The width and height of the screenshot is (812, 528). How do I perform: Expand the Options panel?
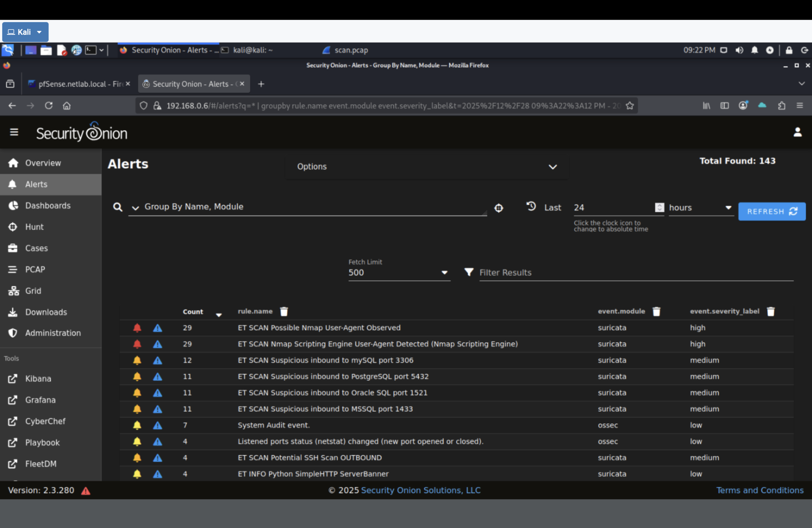[x=552, y=167]
